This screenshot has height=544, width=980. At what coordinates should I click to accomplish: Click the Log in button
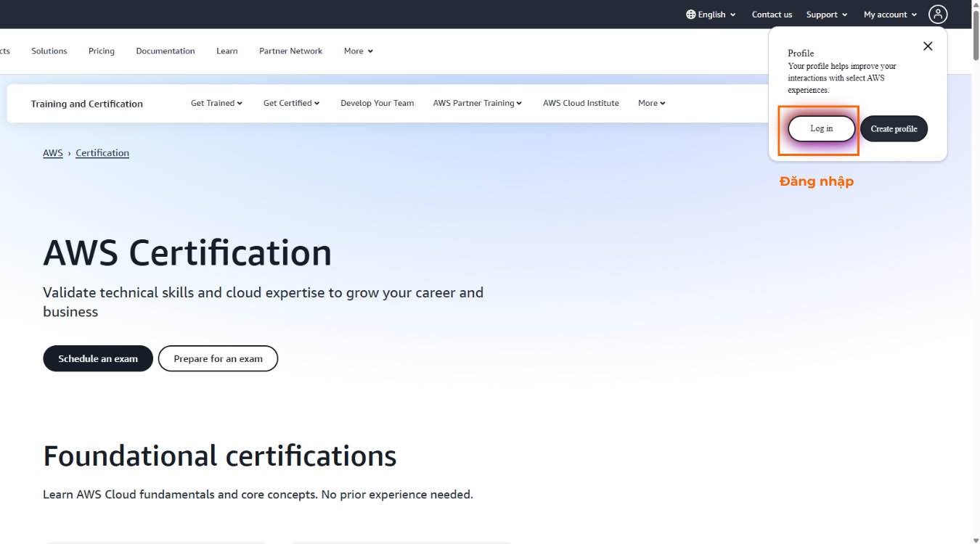point(822,128)
